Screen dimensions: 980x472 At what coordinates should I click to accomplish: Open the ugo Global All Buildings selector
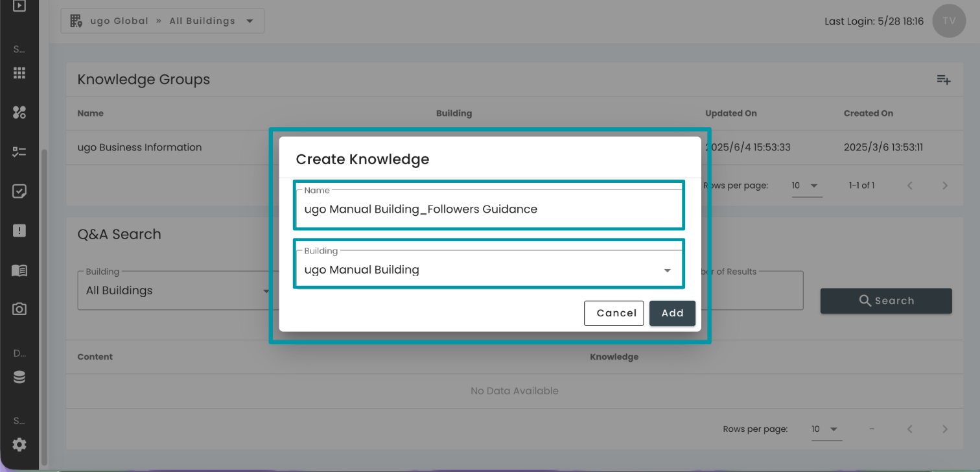coord(162,21)
